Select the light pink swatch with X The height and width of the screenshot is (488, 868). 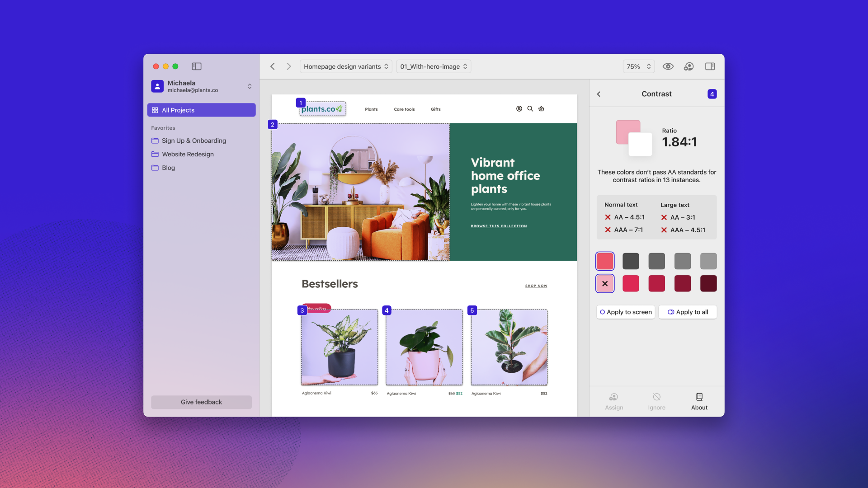[x=605, y=284]
